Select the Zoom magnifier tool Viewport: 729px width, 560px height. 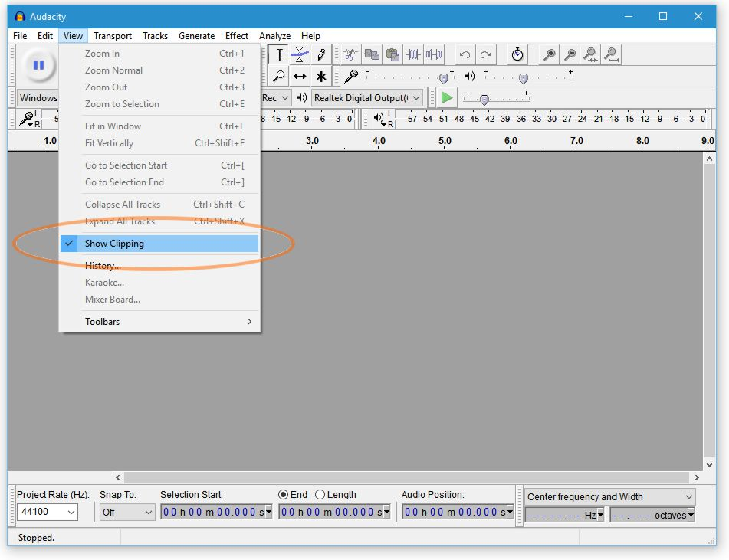(x=279, y=76)
